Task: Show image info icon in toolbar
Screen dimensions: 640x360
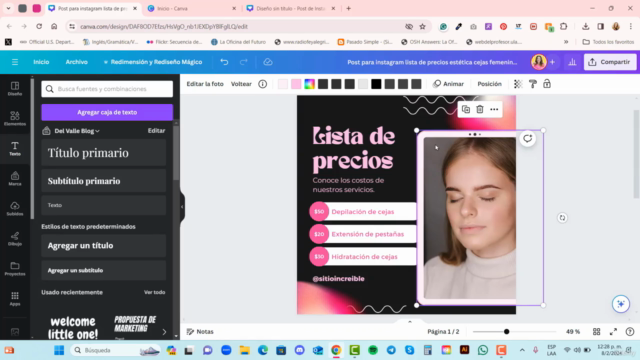Action: click(262, 84)
